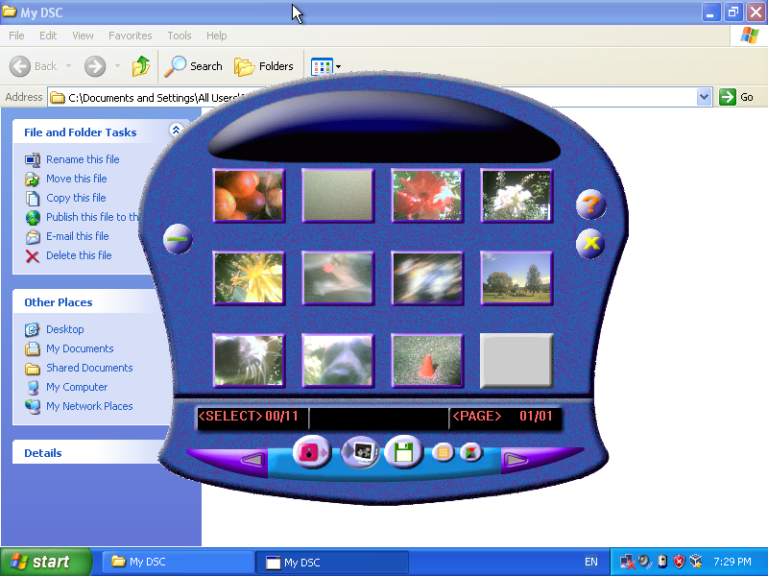Click the monitor preview icon on the camera app's bottom bar
Viewport: 768px width, 576px height.
pyautogui.click(x=360, y=452)
